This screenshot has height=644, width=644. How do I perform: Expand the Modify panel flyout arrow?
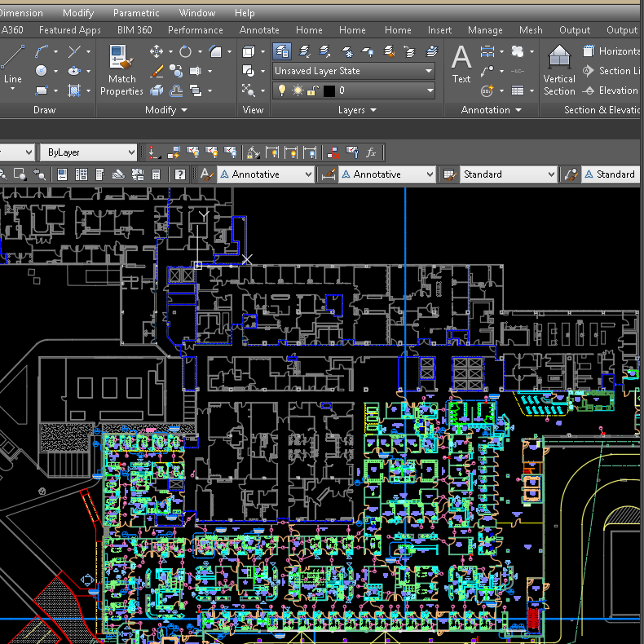184,110
